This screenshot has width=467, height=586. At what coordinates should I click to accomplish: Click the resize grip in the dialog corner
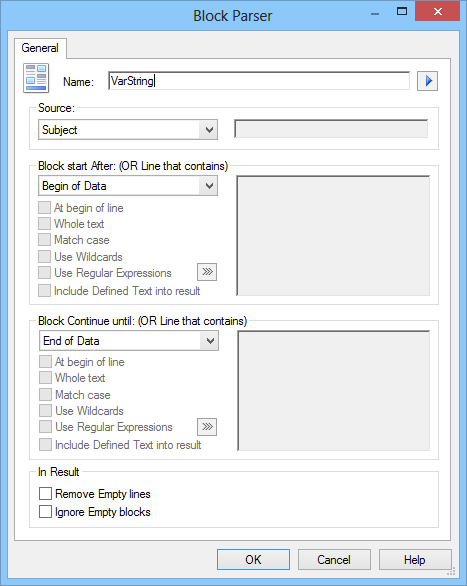click(452, 571)
